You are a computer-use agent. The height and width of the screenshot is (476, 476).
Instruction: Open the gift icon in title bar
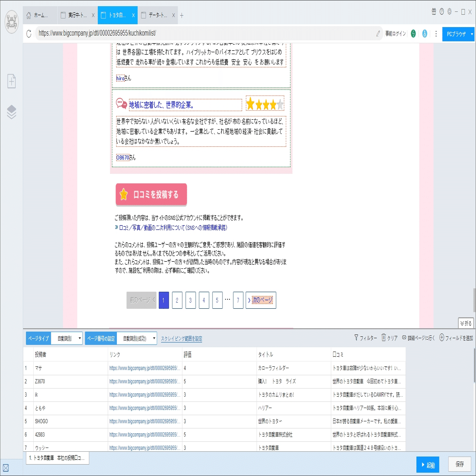click(434, 11)
